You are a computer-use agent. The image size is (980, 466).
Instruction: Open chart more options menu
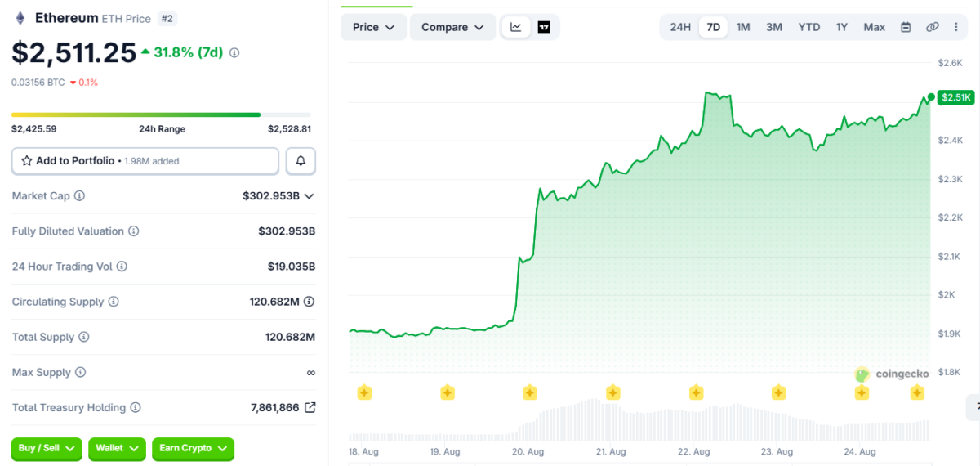click(x=955, y=27)
